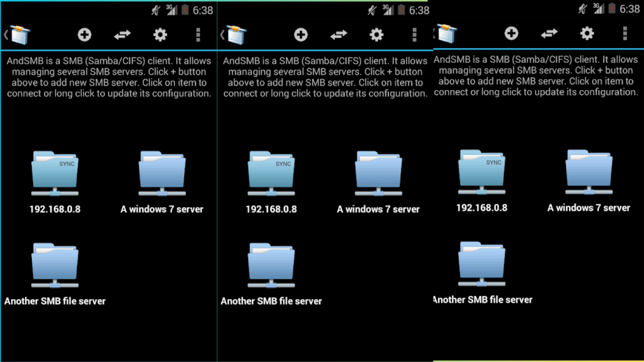
Task: Open the 192.168.0.8 sync folder in right screen
Action: pyautogui.click(x=481, y=172)
